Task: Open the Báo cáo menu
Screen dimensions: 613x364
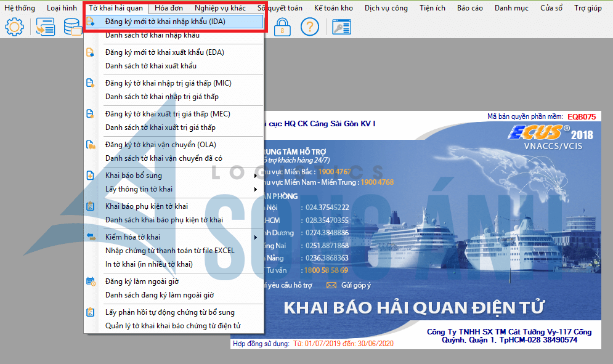Action: tap(469, 8)
